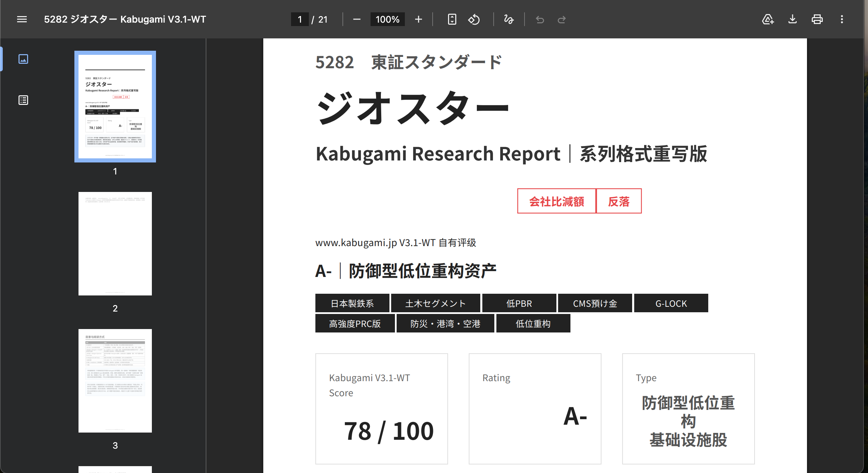Click the G-LOCK tag
The image size is (868, 473).
671,303
